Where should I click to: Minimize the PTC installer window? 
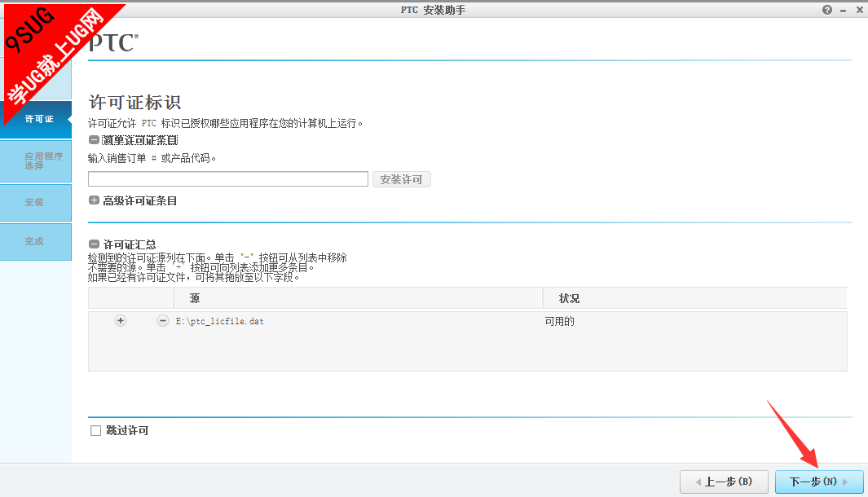pyautogui.click(x=843, y=11)
